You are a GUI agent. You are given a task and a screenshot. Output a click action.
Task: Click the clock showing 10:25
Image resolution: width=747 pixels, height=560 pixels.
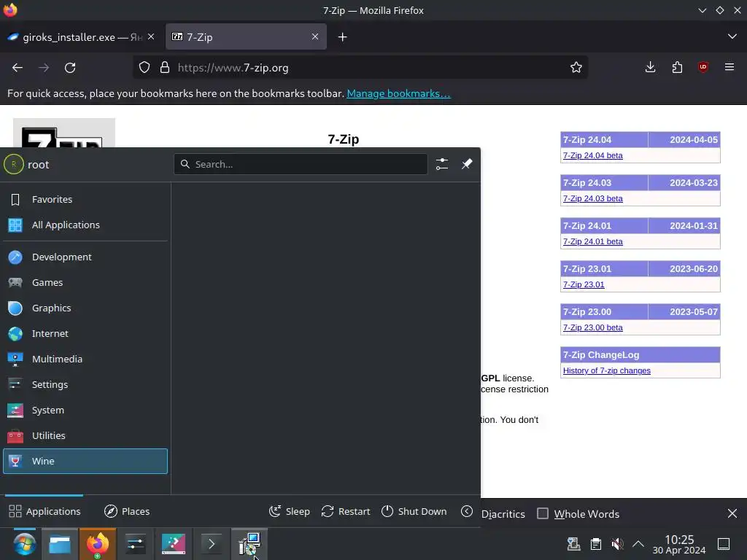point(679,544)
